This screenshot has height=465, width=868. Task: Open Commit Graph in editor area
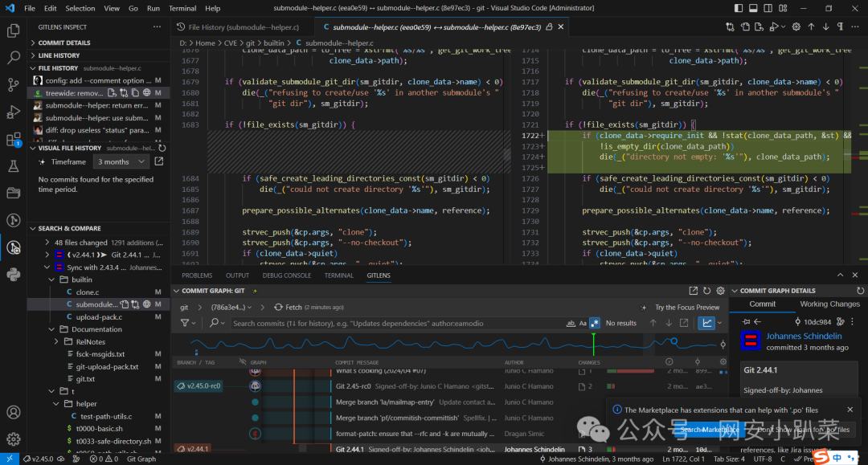(x=693, y=290)
